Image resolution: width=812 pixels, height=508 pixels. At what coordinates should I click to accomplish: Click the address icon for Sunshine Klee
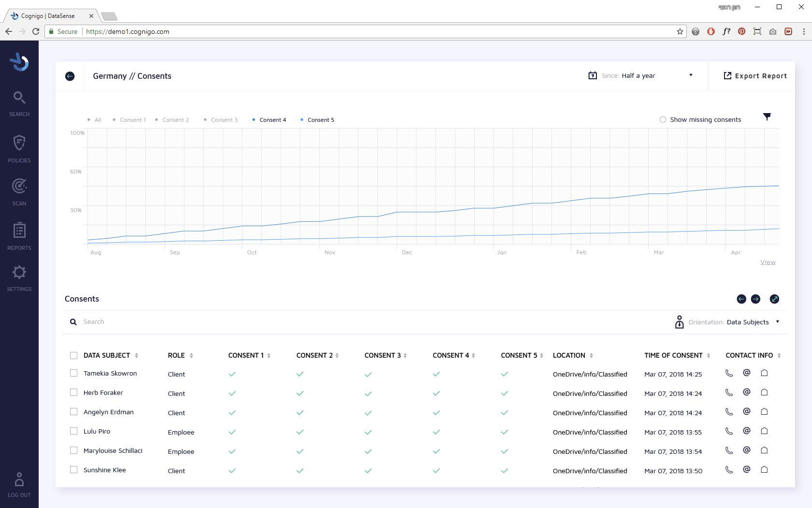coord(764,469)
